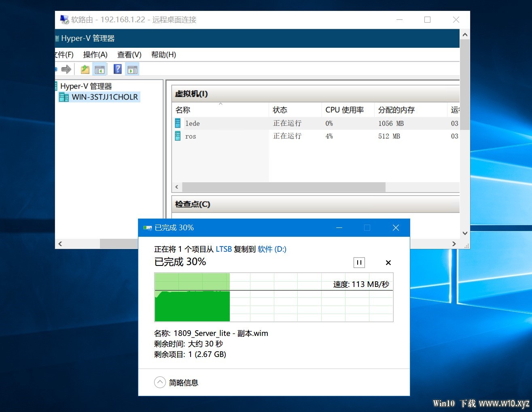
Task: Click the virtual machine list horizontal scrollbar
Action: pos(284,187)
